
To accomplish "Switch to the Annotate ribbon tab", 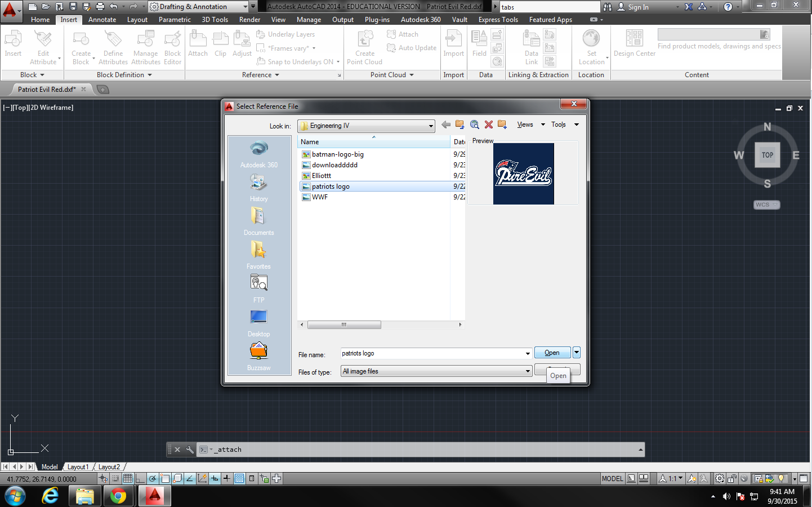I will tap(102, 20).
